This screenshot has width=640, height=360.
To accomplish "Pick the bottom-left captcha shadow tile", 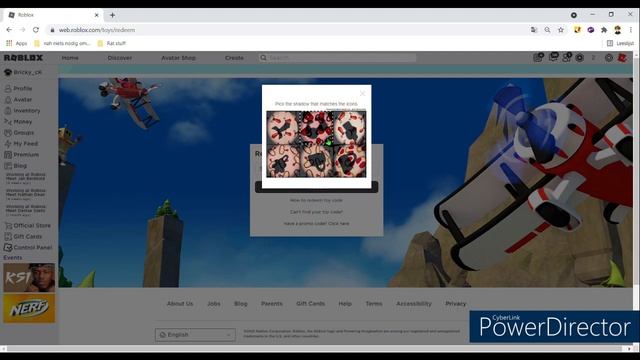I will [x=283, y=161].
